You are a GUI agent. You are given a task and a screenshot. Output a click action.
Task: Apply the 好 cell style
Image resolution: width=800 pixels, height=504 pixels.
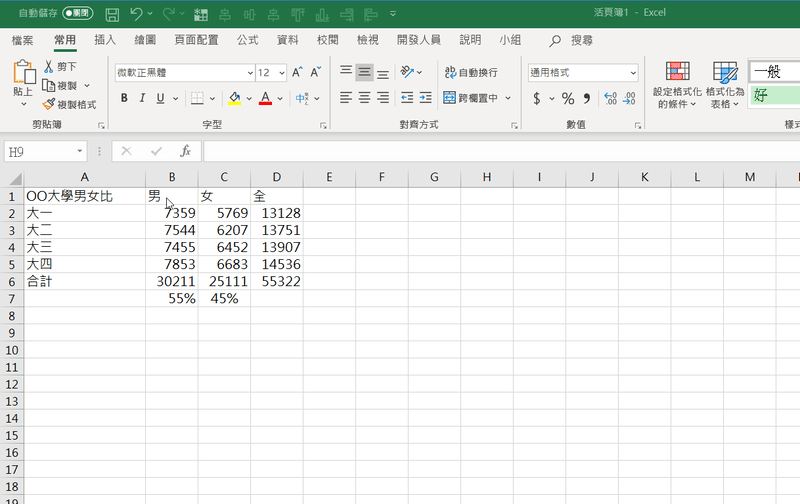[774, 95]
